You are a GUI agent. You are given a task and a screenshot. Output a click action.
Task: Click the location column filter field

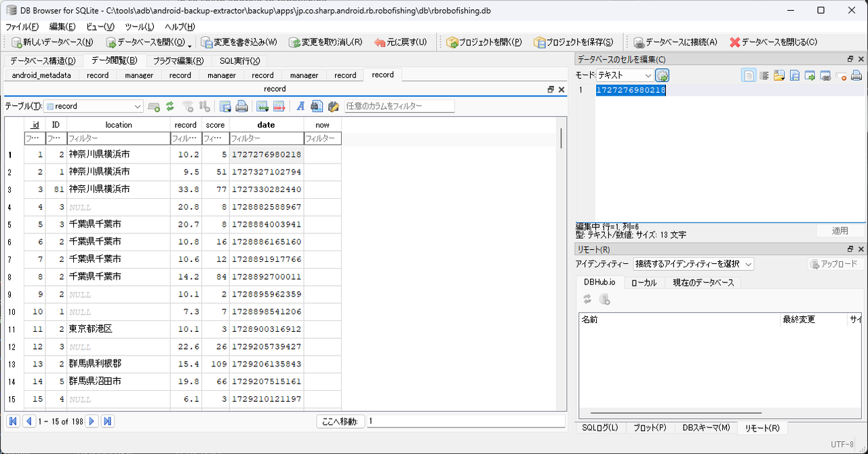tap(118, 138)
